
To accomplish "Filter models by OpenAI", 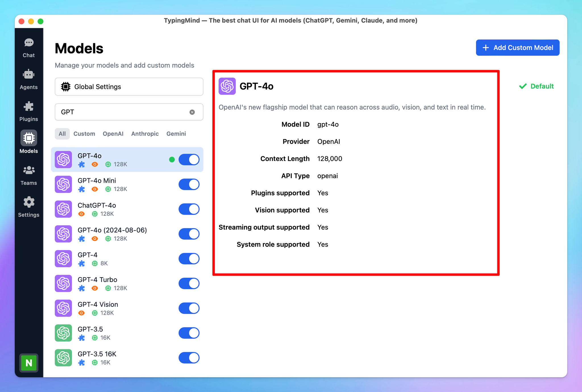I will (x=113, y=134).
